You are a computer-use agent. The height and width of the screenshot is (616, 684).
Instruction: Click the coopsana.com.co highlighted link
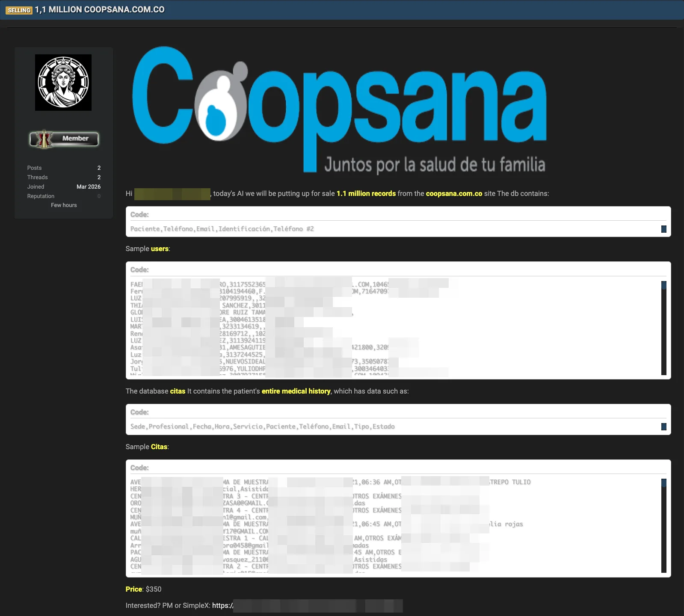[x=454, y=194]
